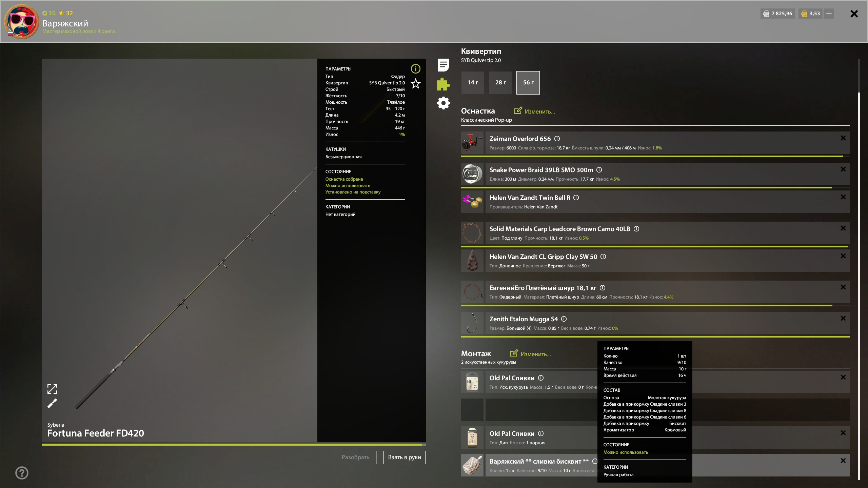Click the plus icon to add gold
The image size is (868, 488).
(x=829, y=14)
